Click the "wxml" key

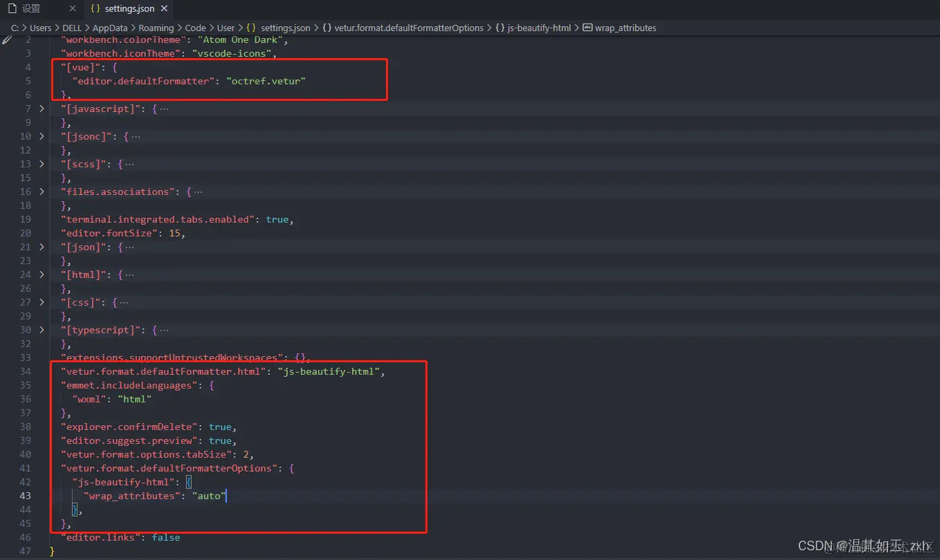click(x=89, y=399)
